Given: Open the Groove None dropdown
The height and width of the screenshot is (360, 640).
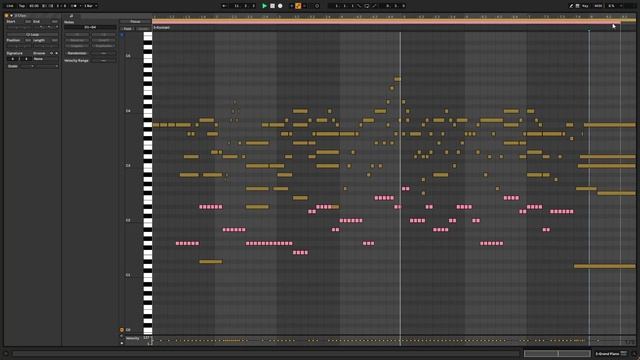Looking at the screenshot, I should click(45, 59).
